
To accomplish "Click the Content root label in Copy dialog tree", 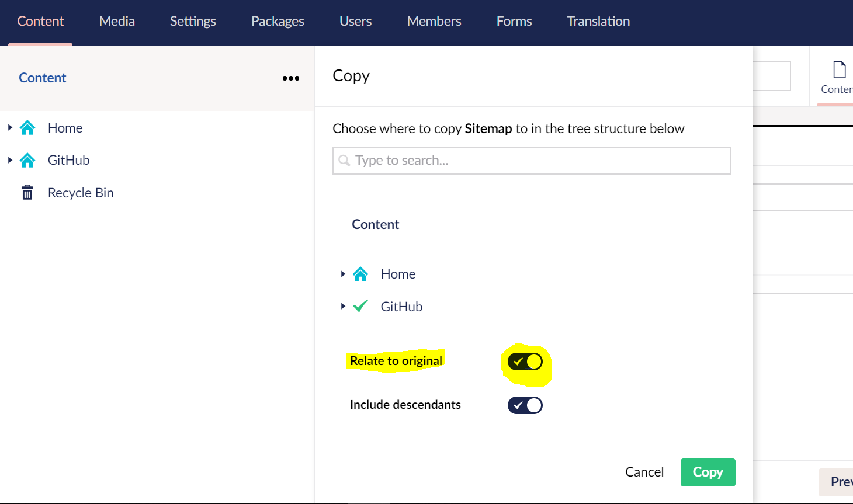I will [375, 224].
